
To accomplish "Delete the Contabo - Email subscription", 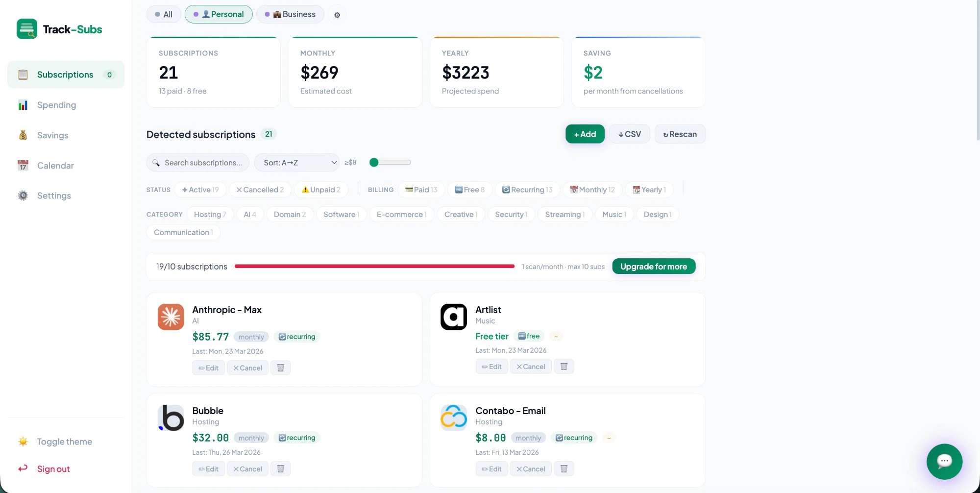I will click(x=564, y=468).
